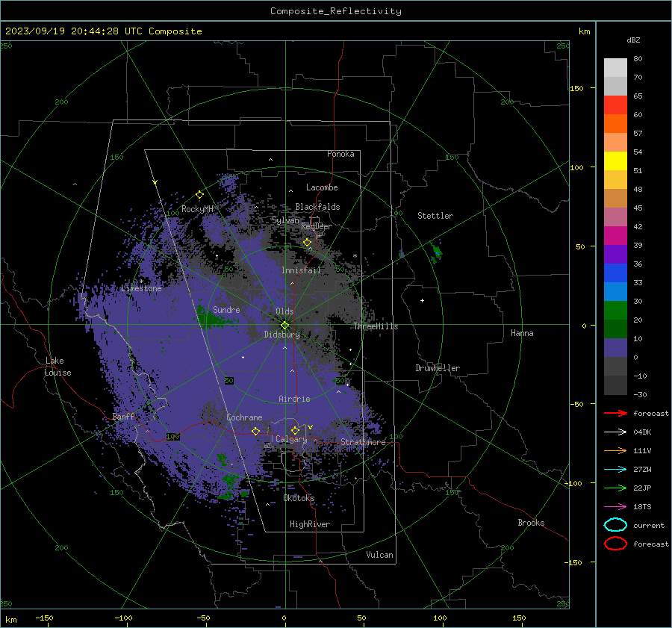This screenshot has height=628, width=672.
Task: Click the Ponoka city label
Action: [340, 154]
